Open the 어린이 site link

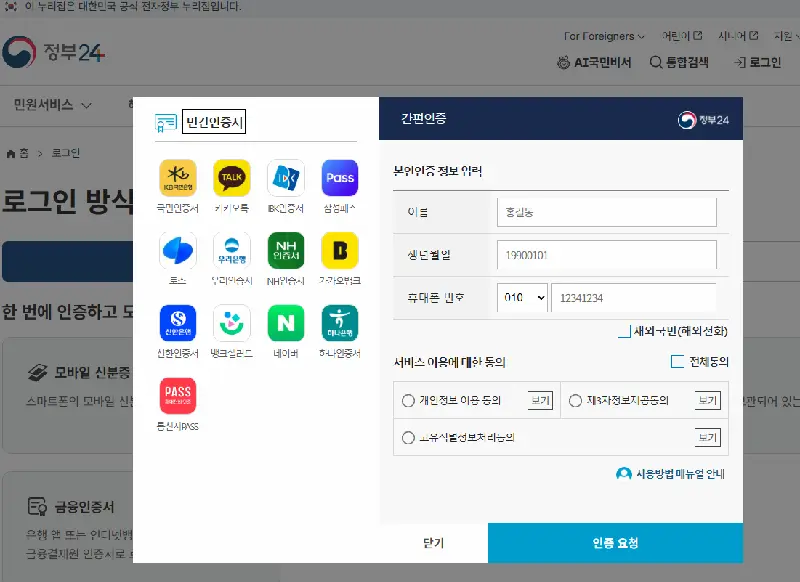click(x=682, y=36)
